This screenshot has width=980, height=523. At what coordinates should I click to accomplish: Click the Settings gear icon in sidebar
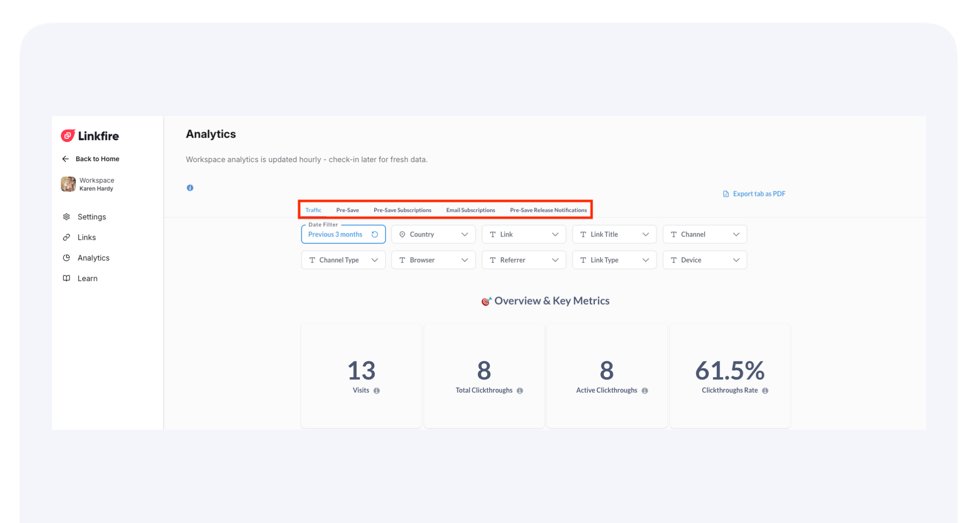(x=67, y=217)
